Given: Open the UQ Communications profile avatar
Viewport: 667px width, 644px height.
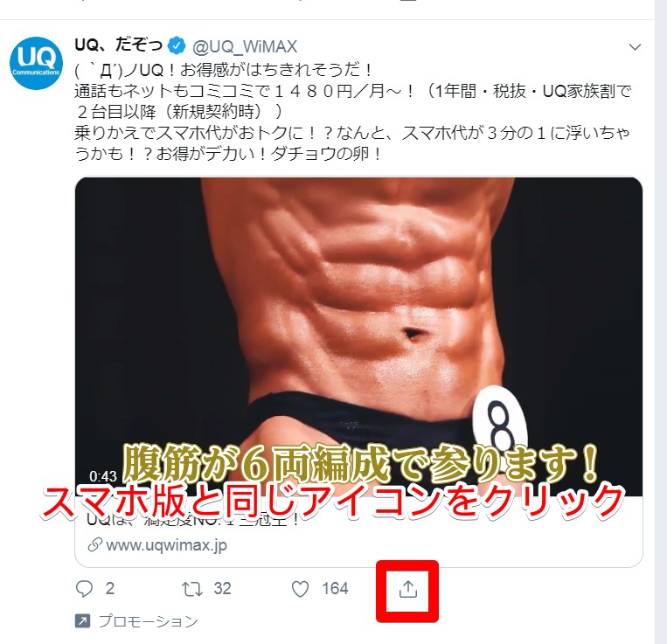Looking at the screenshot, I should 36,63.
